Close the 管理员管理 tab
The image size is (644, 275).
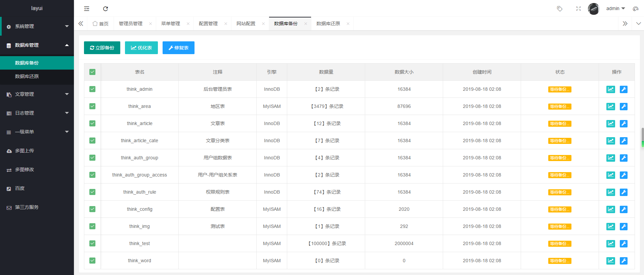coord(151,24)
